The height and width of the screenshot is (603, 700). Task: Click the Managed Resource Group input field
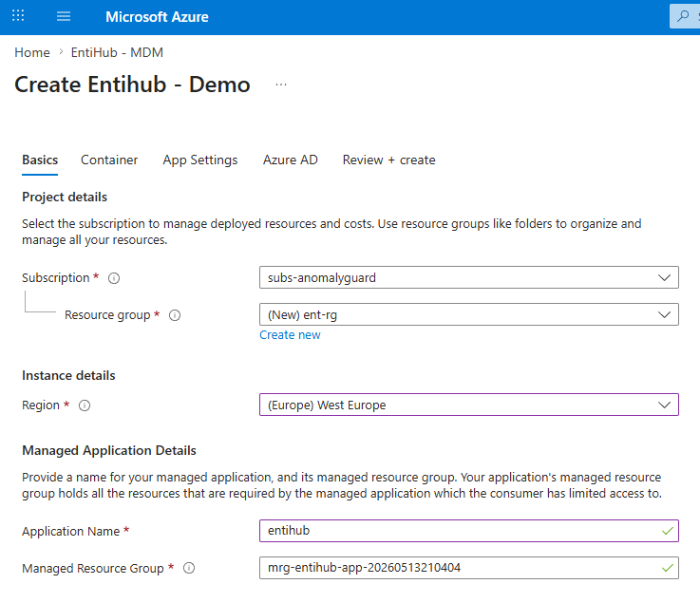(x=469, y=568)
